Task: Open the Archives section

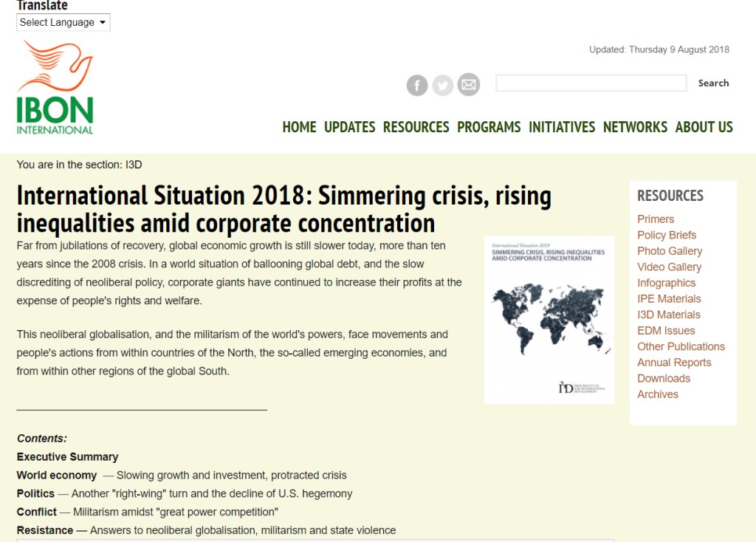Action: [x=657, y=394]
